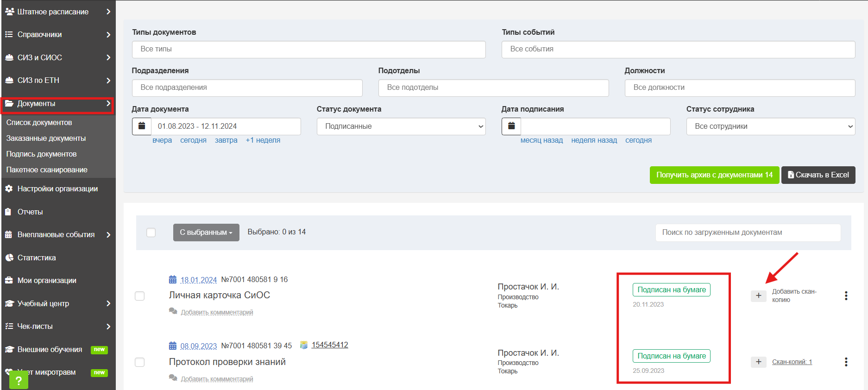
Task: Focus the Поиск по загруженным документам field
Action: coord(748,233)
